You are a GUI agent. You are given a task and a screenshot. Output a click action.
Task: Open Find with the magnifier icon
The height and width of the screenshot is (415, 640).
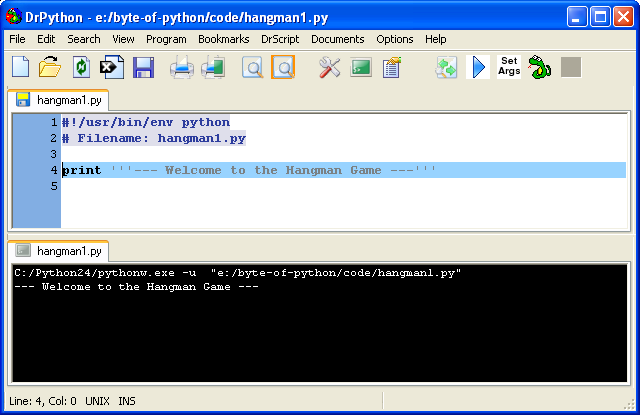(252, 67)
